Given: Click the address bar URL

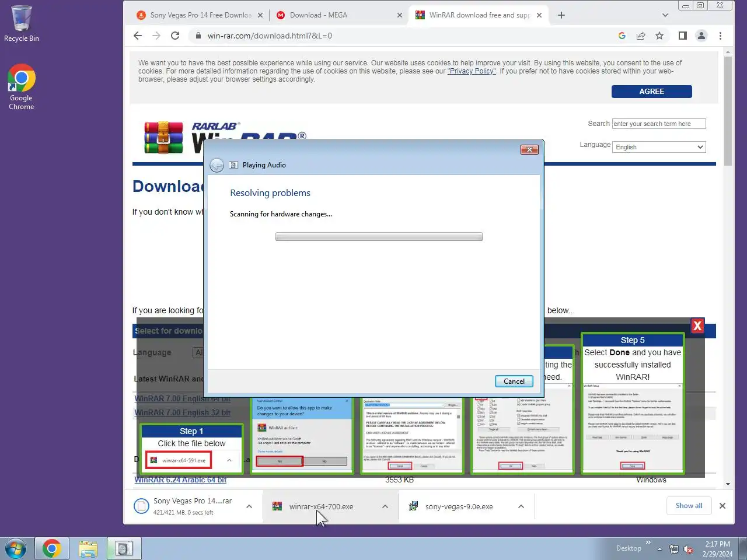Looking at the screenshot, I should pyautogui.click(x=270, y=36).
